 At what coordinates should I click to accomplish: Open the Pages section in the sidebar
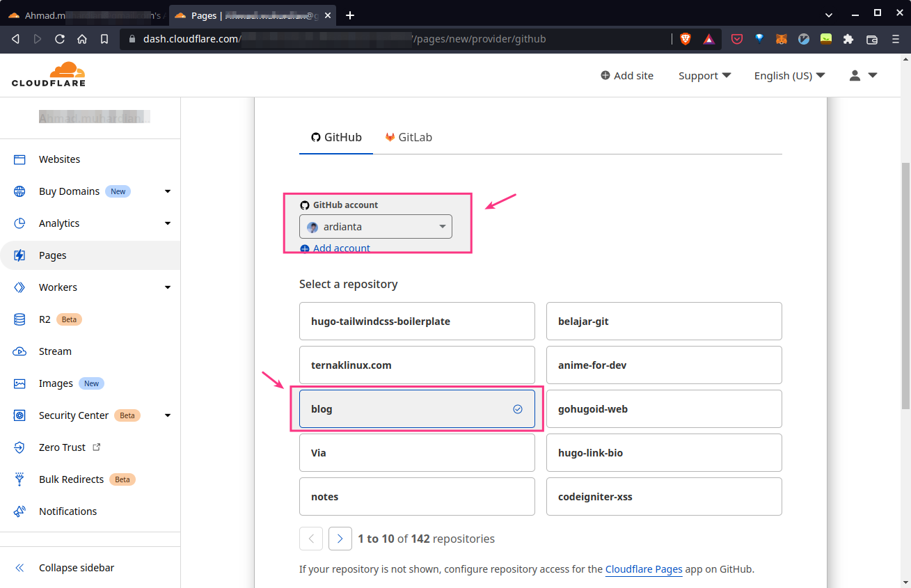pos(52,255)
